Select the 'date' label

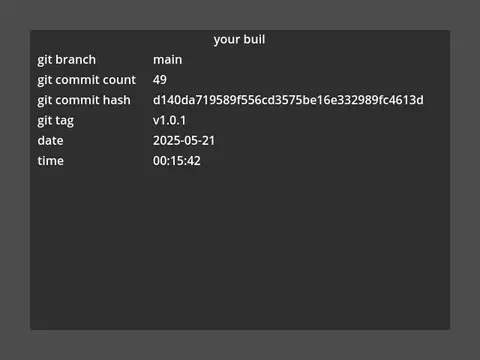tap(50, 141)
